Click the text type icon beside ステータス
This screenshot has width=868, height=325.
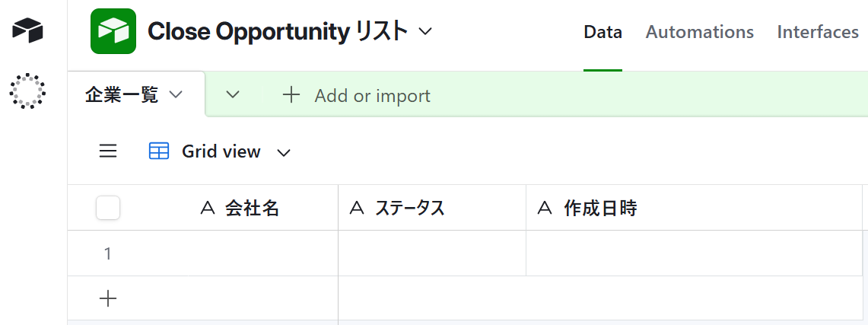356,208
